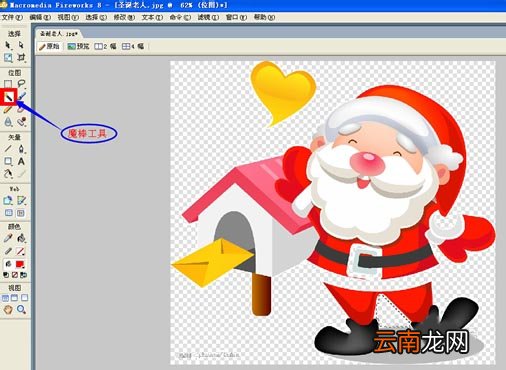Switch to full screen with menus mode
This screenshot has width=506, height=370.
(15, 298)
